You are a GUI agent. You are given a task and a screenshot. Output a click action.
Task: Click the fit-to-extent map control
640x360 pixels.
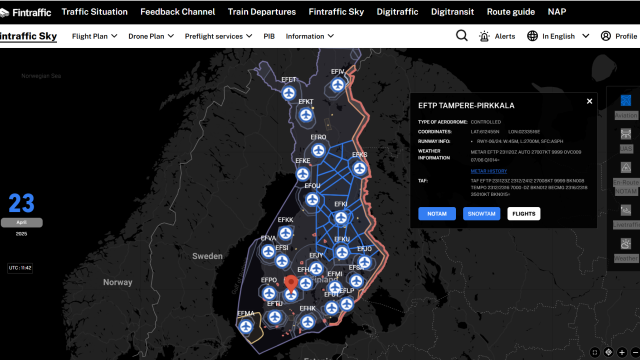coord(595,352)
